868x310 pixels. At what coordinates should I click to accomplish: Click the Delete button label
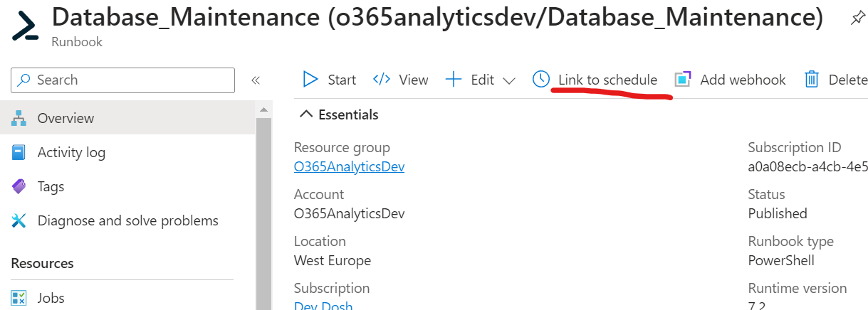(x=848, y=80)
